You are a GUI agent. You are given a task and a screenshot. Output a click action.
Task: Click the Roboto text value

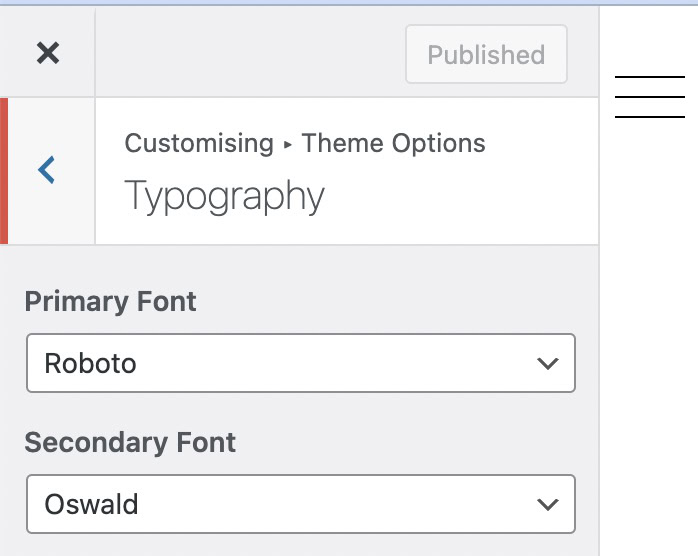90,363
